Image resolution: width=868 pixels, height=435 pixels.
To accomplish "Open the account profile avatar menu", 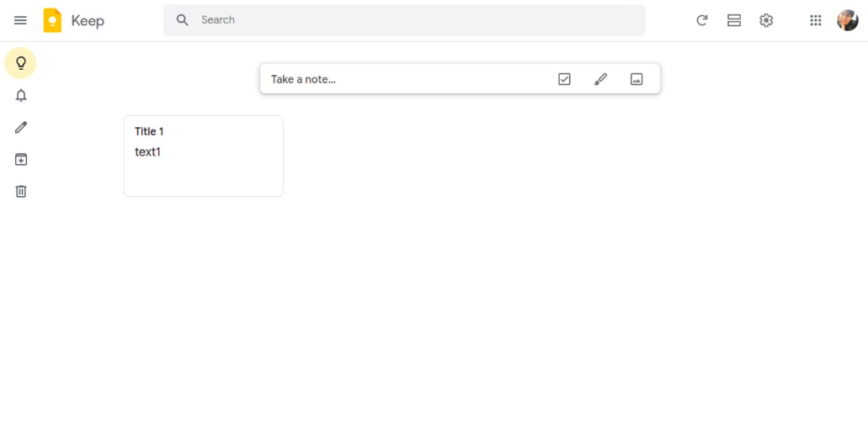I will tap(848, 20).
